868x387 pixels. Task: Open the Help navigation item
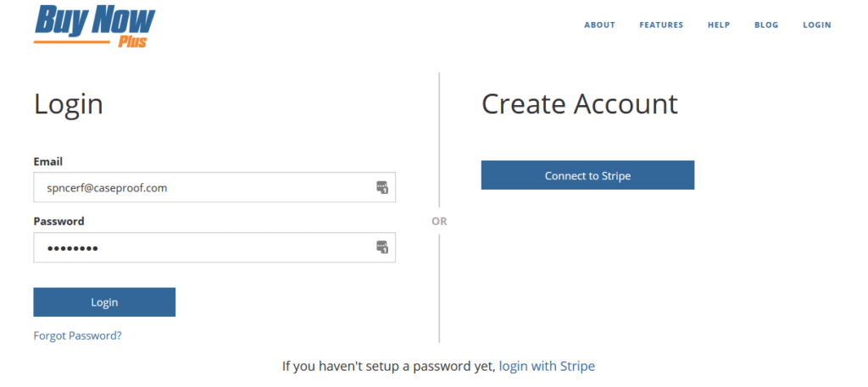719,25
